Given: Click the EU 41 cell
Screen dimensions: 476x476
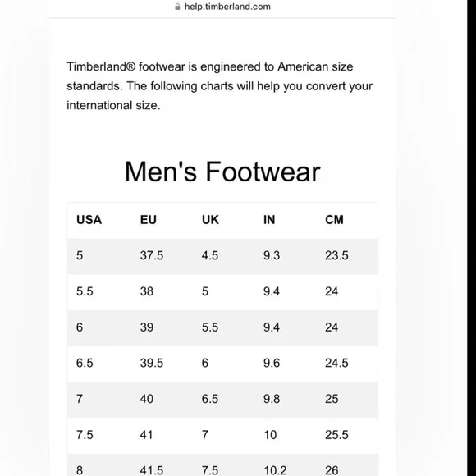Looking at the screenshot, I should pyautogui.click(x=146, y=435).
